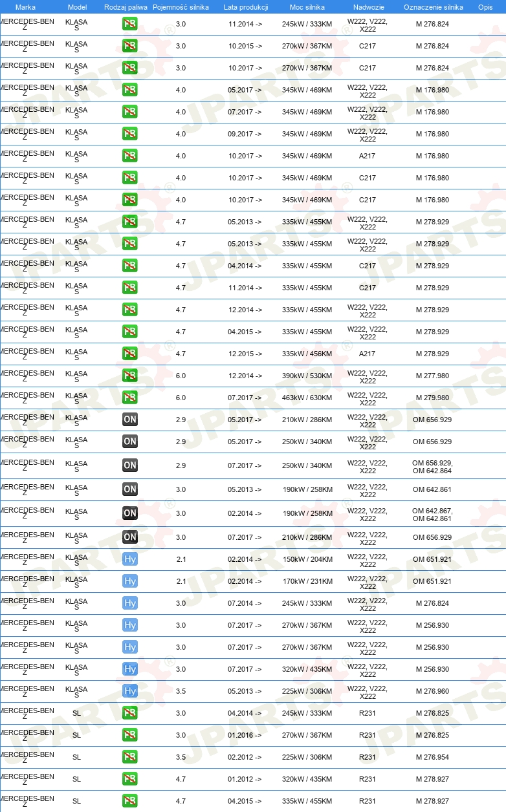Click petrol icon in 3.0 11.2014 row
Screen dimensions: 506x812
tap(130, 25)
